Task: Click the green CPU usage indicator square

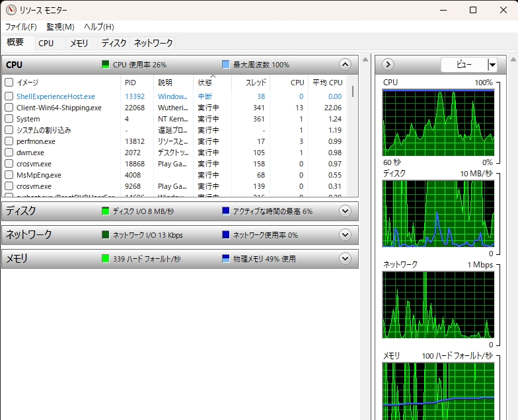Action: [x=106, y=65]
